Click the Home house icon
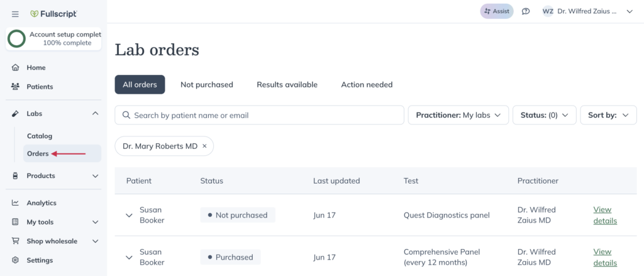This screenshot has width=644, height=276. 16,67
